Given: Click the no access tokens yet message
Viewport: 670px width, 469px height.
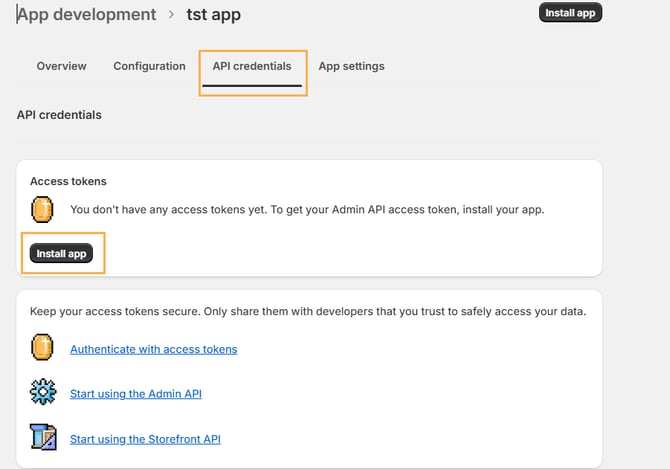Looking at the screenshot, I should [x=306, y=210].
